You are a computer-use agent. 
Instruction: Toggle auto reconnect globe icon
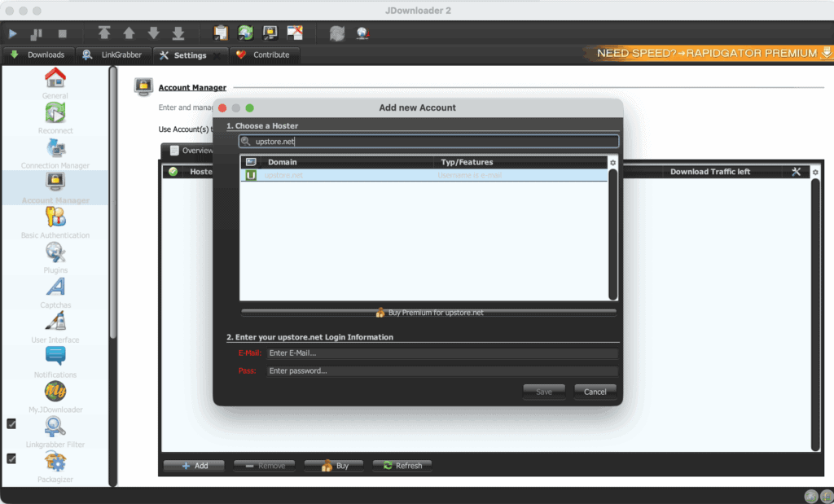point(245,33)
